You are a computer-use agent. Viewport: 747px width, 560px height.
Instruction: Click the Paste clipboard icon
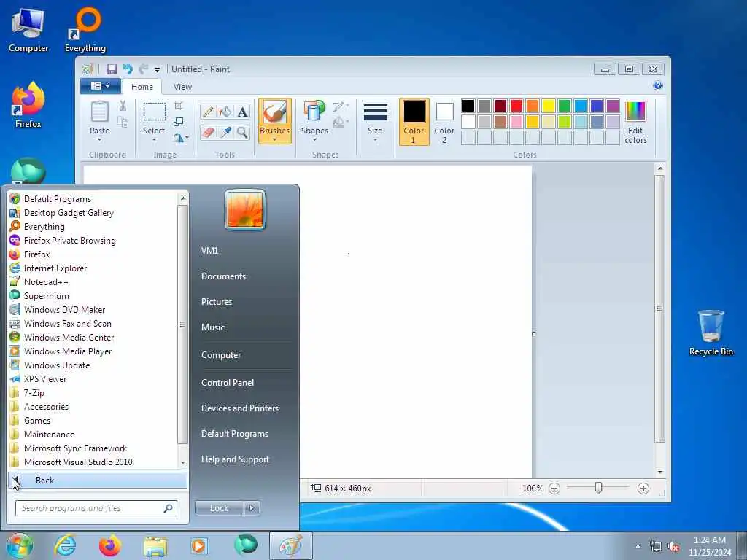(x=99, y=112)
